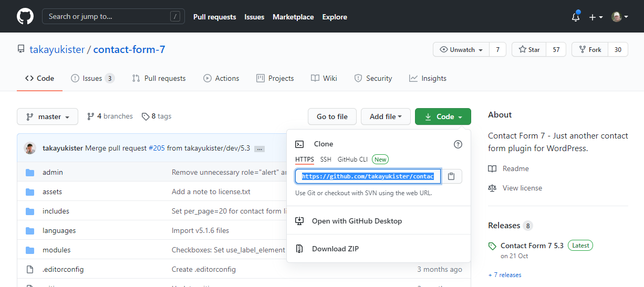Viewport: 644px width, 287px height.
Task: Open the 8 tags link
Action: 157,116
